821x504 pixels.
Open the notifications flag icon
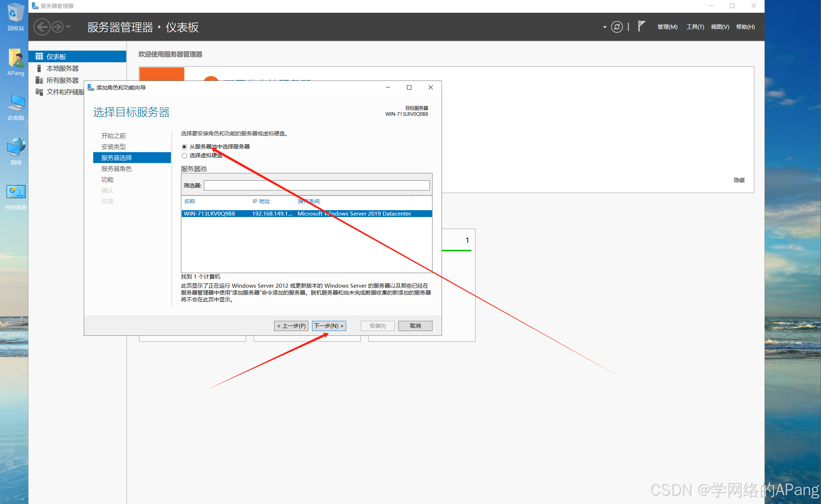coord(642,26)
